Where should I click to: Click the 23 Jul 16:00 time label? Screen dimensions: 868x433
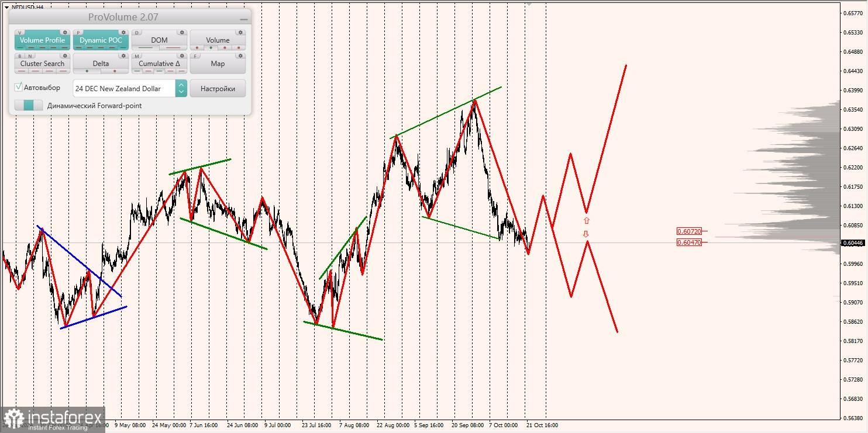316,425
